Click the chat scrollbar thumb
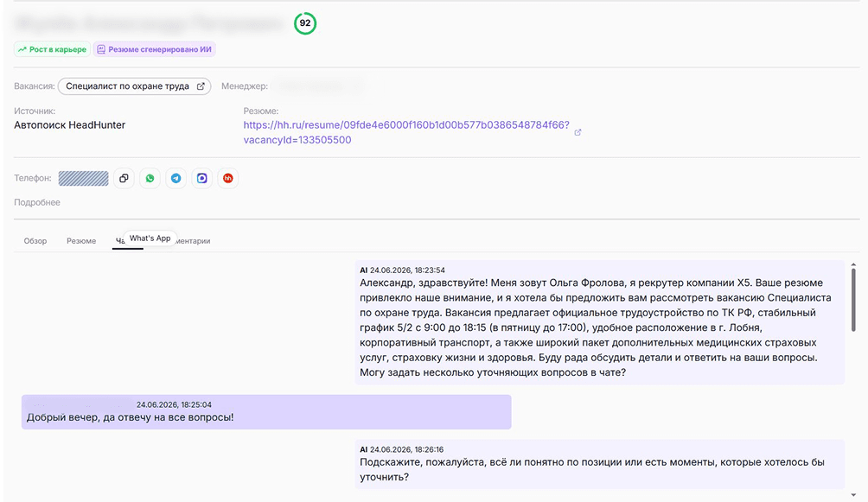This screenshot has height=502, width=868. click(x=853, y=298)
